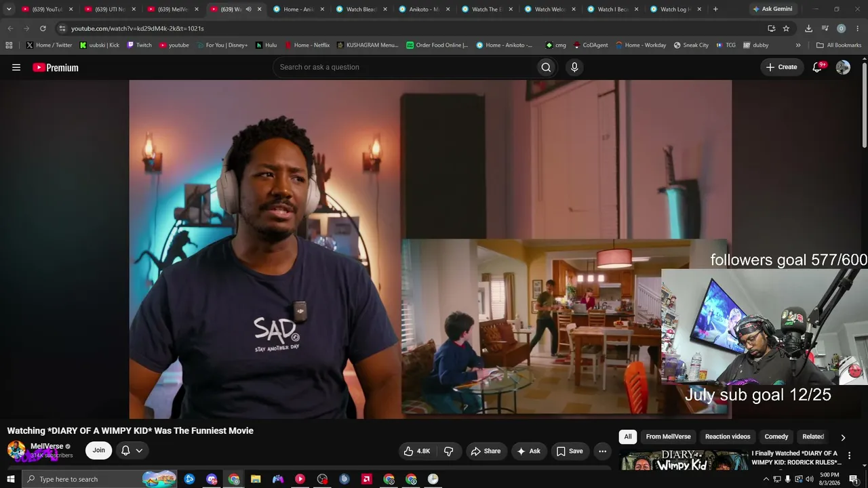This screenshot has height=488, width=868.
Task: Click the YouTube search magnifier button
Action: click(x=546, y=67)
